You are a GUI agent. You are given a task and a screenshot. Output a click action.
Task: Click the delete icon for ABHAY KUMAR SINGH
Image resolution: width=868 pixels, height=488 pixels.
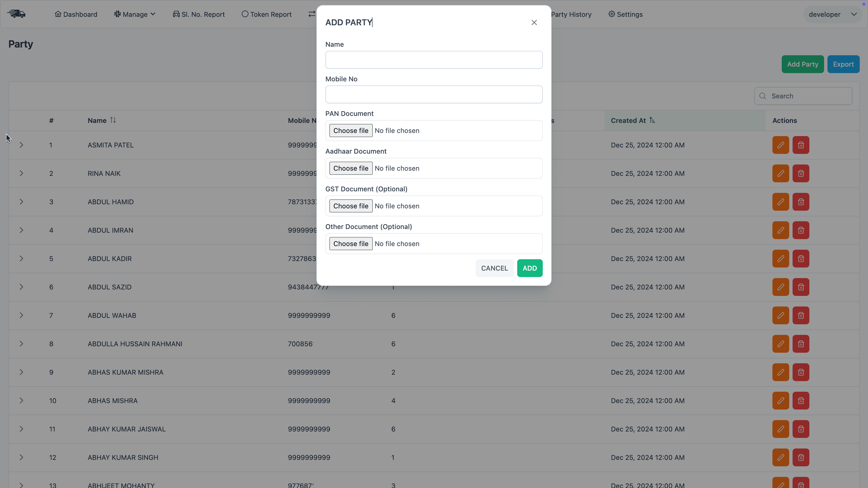[x=801, y=457]
